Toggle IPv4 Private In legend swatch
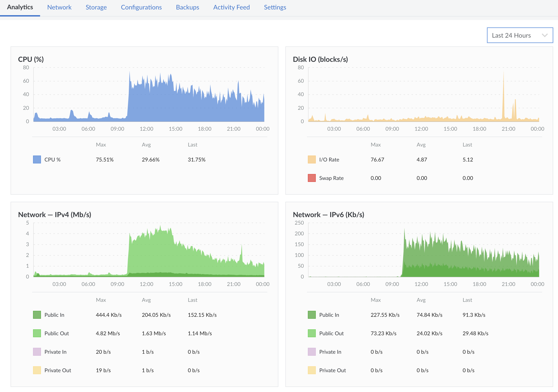Screen dimensions: 558x392 click(x=37, y=352)
